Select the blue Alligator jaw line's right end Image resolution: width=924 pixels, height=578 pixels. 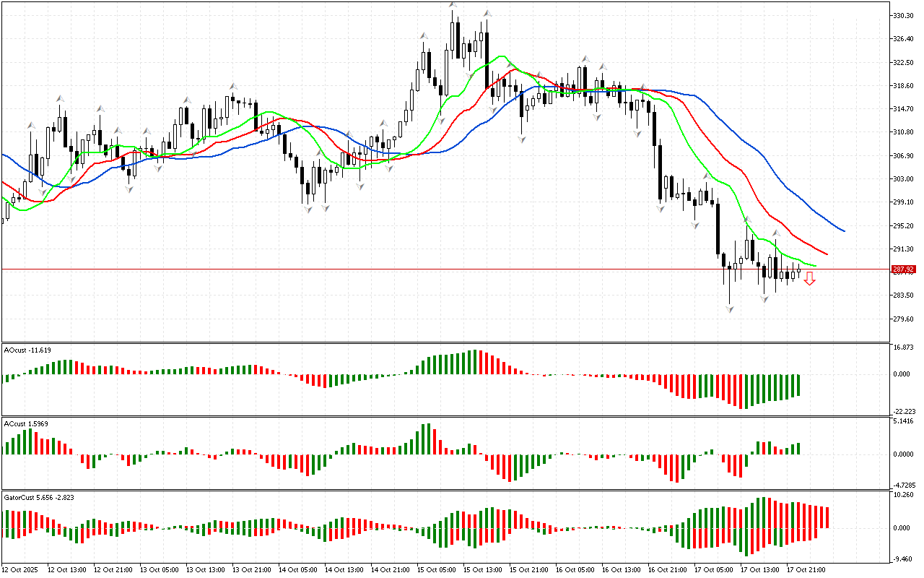[x=843, y=230]
